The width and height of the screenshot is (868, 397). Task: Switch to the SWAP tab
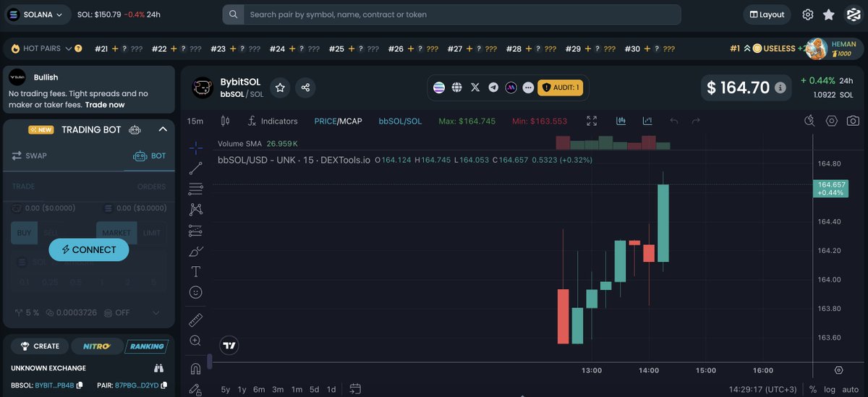pyautogui.click(x=30, y=155)
